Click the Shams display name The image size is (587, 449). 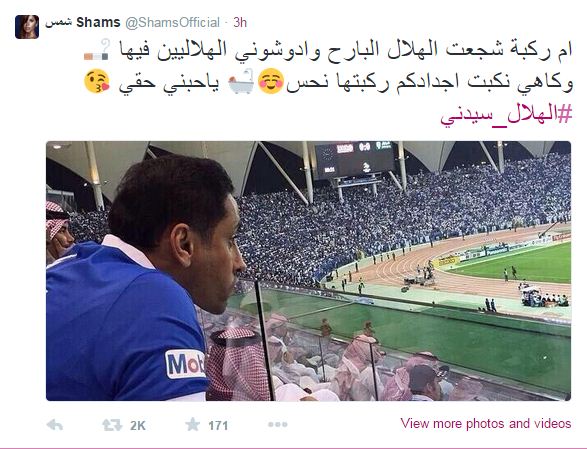tap(98, 22)
